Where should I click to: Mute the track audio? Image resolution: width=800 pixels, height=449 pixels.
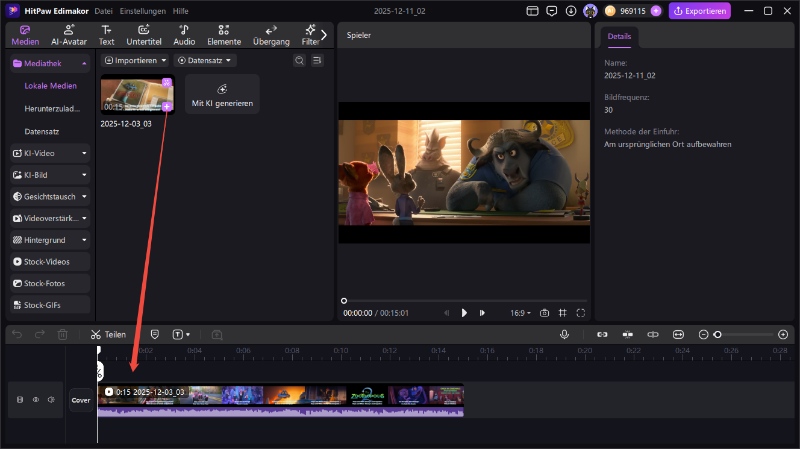click(51, 400)
